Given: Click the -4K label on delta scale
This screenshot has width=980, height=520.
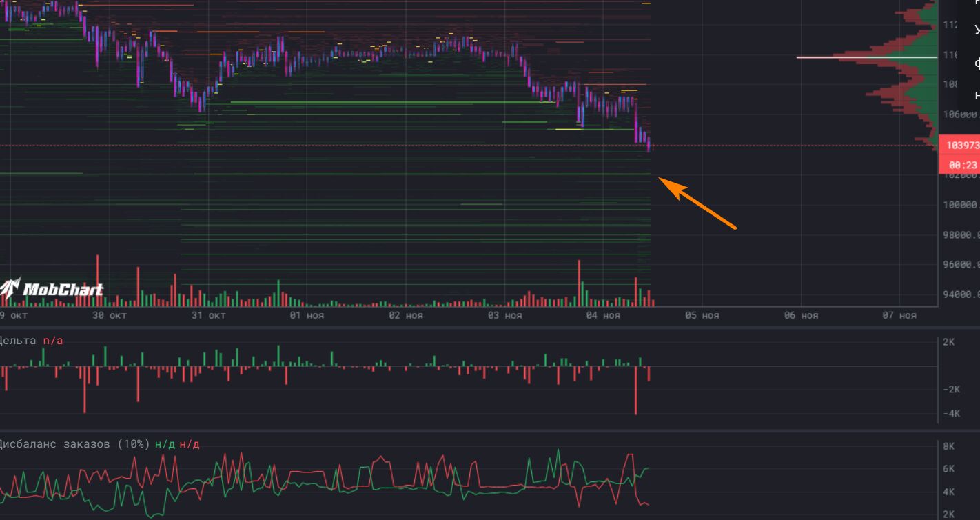Looking at the screenshot, I should [951, 414].
